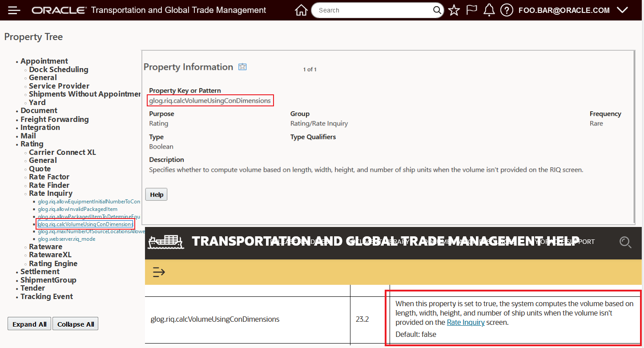The image size is (644, 348).
Task: Expand the Settlement tree node
Action: click(40, 271)
